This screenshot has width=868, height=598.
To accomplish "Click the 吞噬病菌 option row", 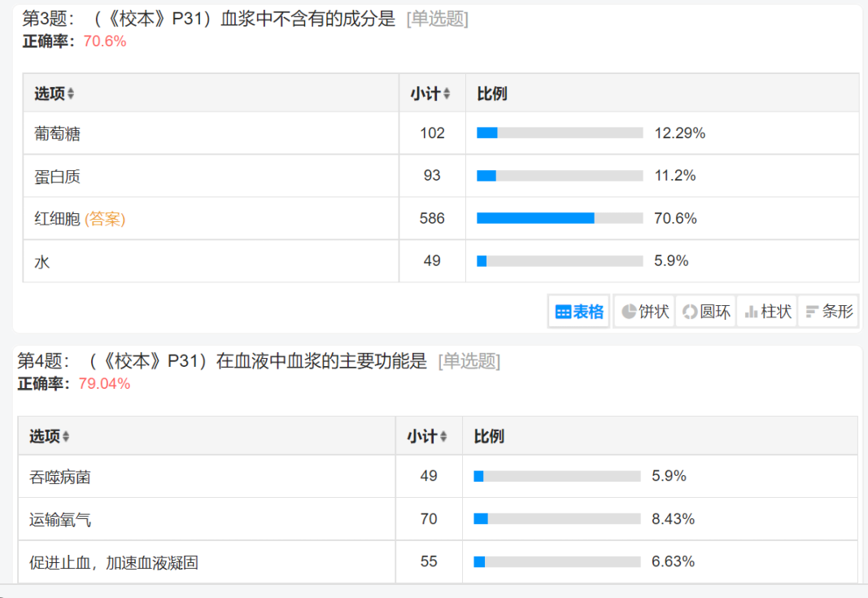I will (x=438, y=477).
